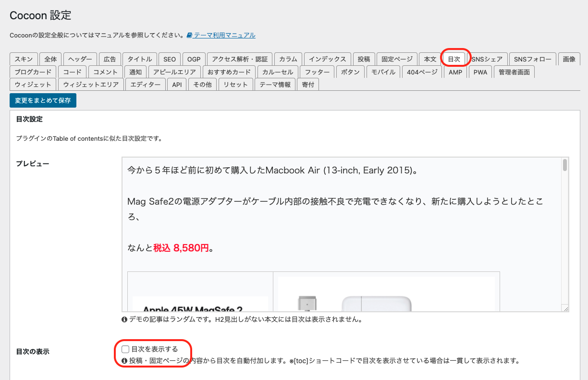
Task: Open the ヘッダー tab
Action: click(x=80, y=59)
